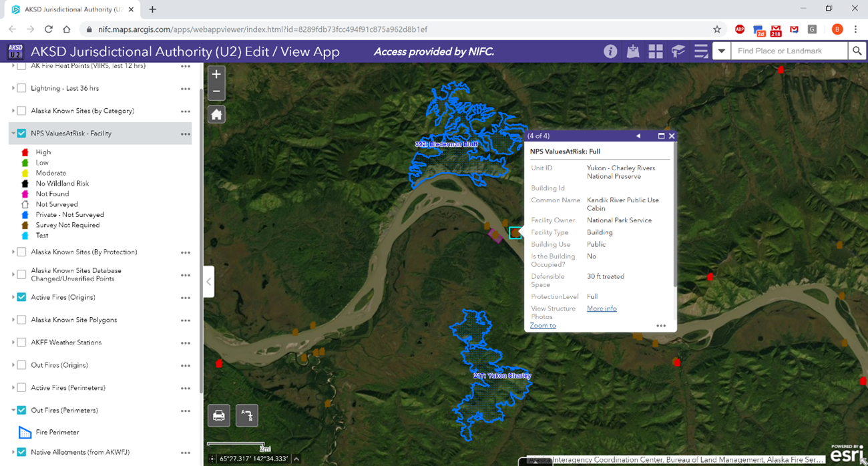Open the search widget dropdown arrow
The height and width of the screenshot is (466, 868).
[x=721, y=51]
